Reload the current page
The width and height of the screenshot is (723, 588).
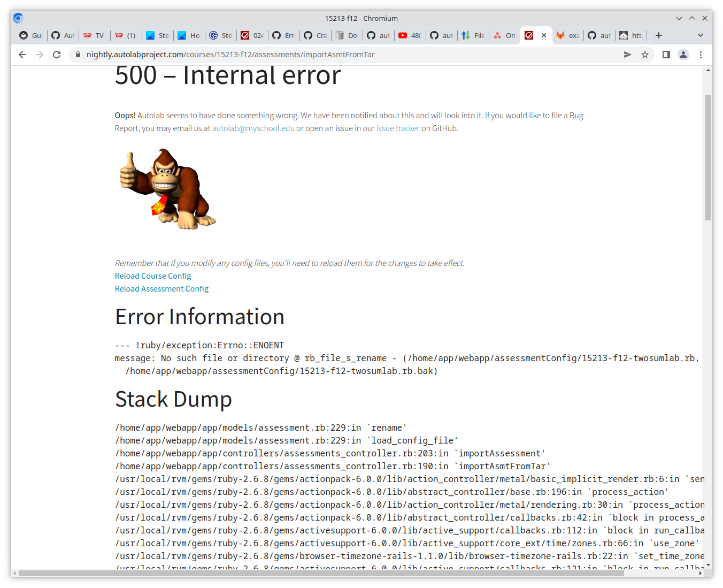(57, 55)
